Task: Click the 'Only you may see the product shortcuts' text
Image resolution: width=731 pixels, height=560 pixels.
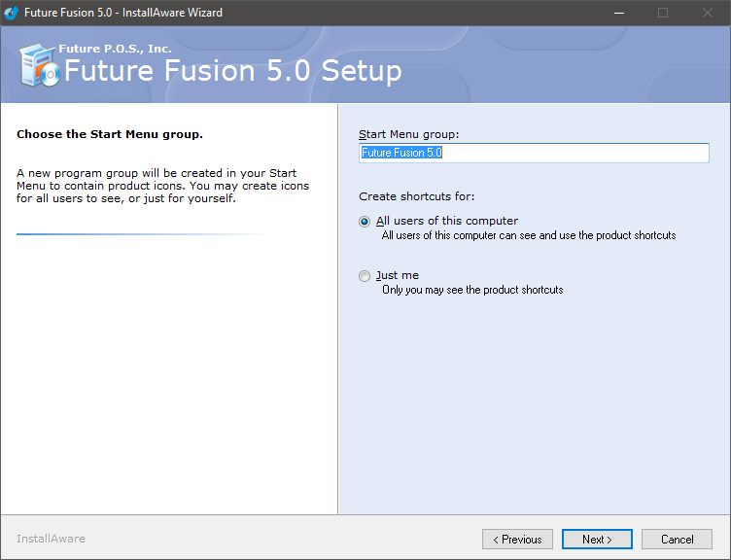Action: click(472, 290)
